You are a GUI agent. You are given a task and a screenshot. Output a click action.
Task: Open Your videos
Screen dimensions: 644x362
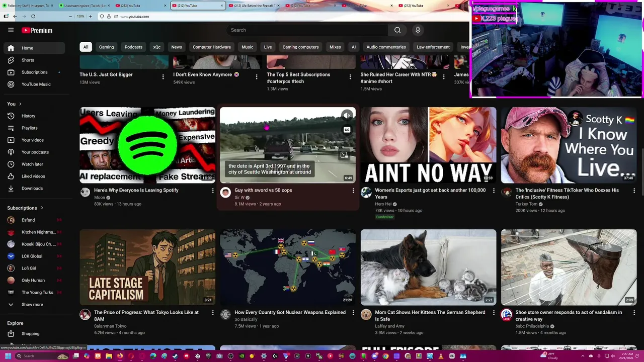(x=33, y=140)
